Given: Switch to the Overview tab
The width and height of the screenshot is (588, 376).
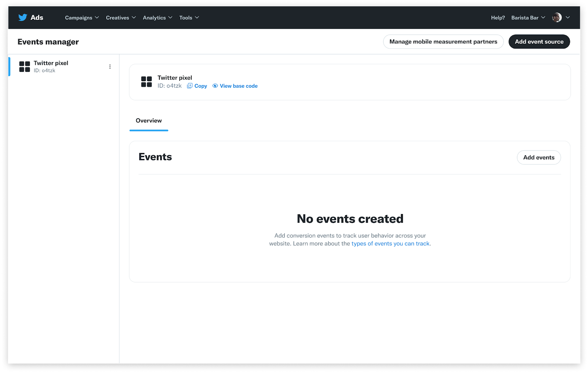Looking at the screenshot, I should tap(148, 120).
